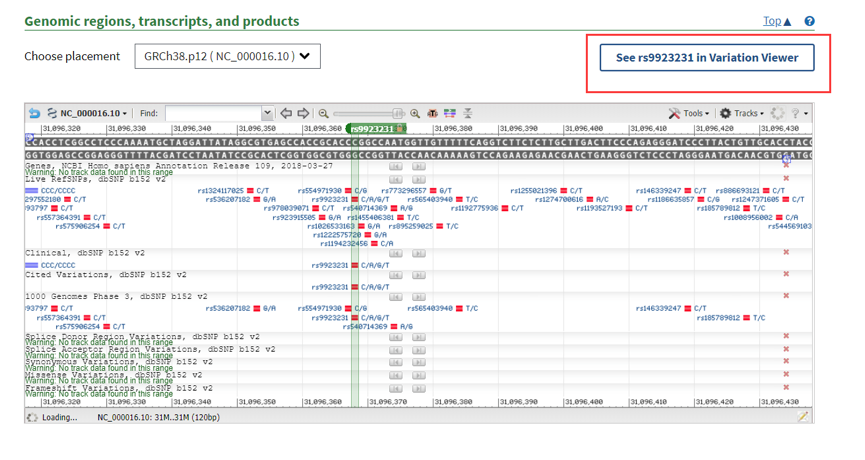Select rs185789812 T/C in 1000 Genomes track
This screenshot has width=865, height=460.
[731, 318]
